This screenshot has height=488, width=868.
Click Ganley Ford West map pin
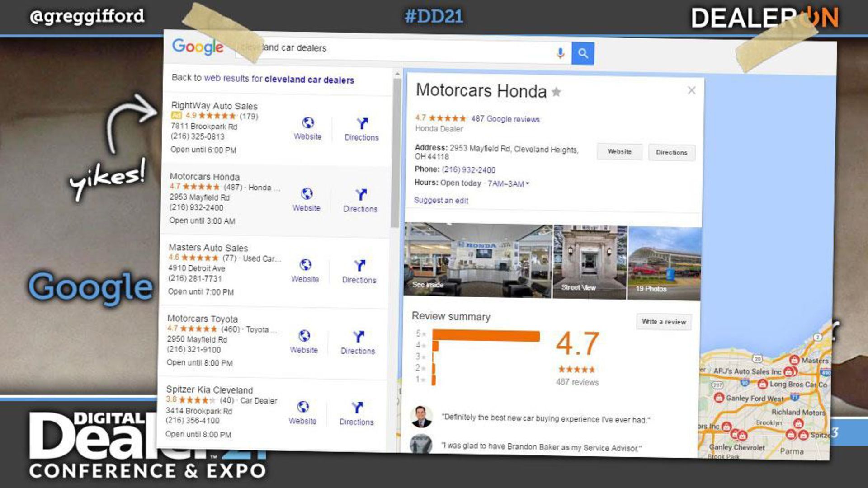[719, 398]
